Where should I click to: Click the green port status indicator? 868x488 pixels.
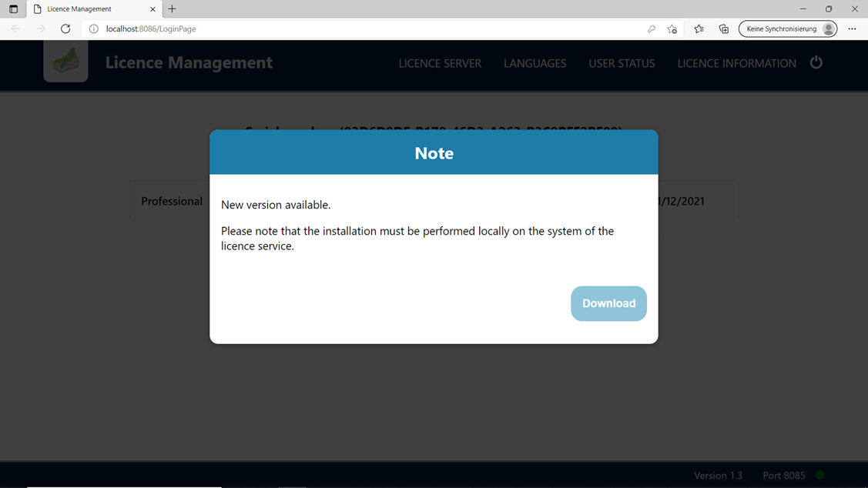[820, 475]
